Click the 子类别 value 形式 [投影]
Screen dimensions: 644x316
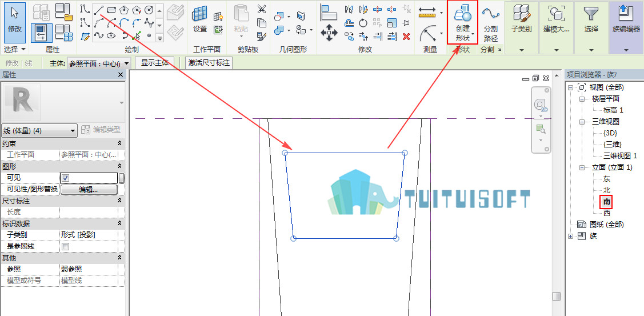(89, 235)
